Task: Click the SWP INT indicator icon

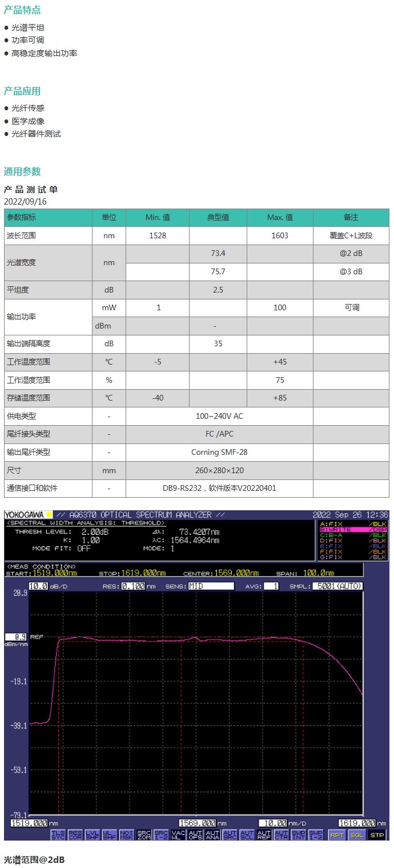Action: point(298,834)
